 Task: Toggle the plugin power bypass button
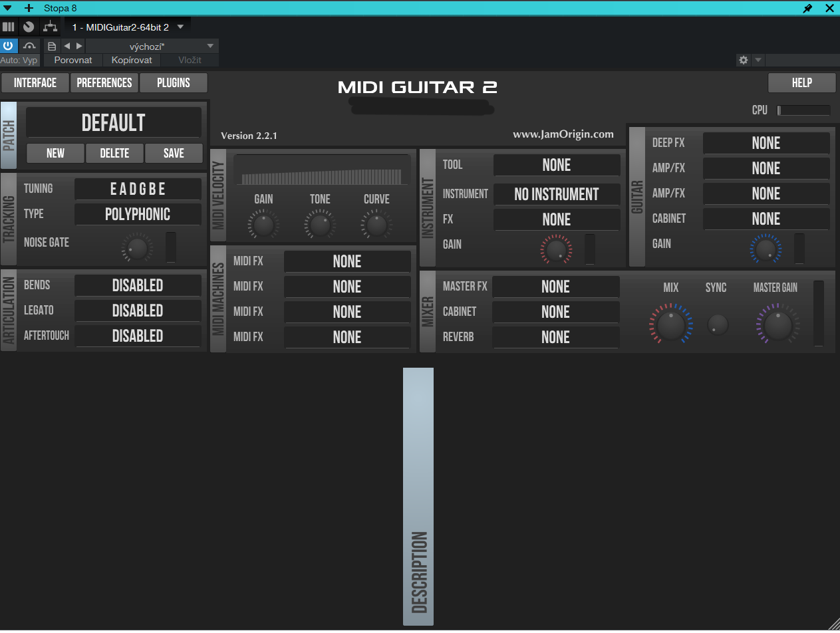coord(9,46)
